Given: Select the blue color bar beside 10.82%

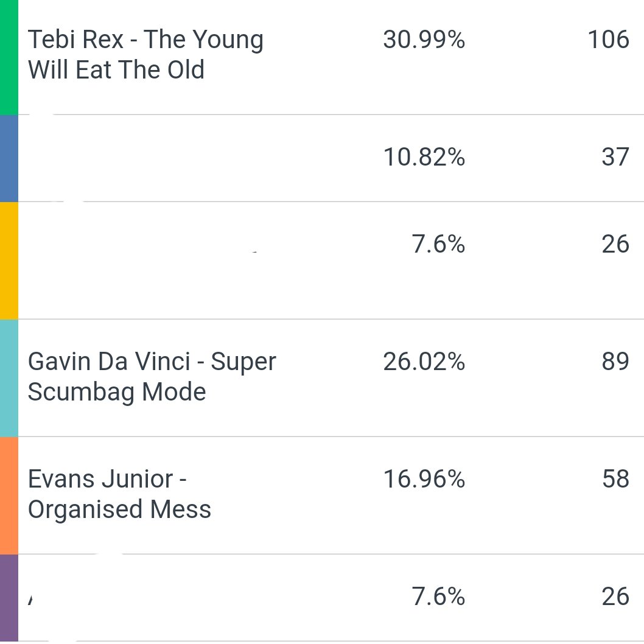Looking at the screenshot, I should (9, 158).
